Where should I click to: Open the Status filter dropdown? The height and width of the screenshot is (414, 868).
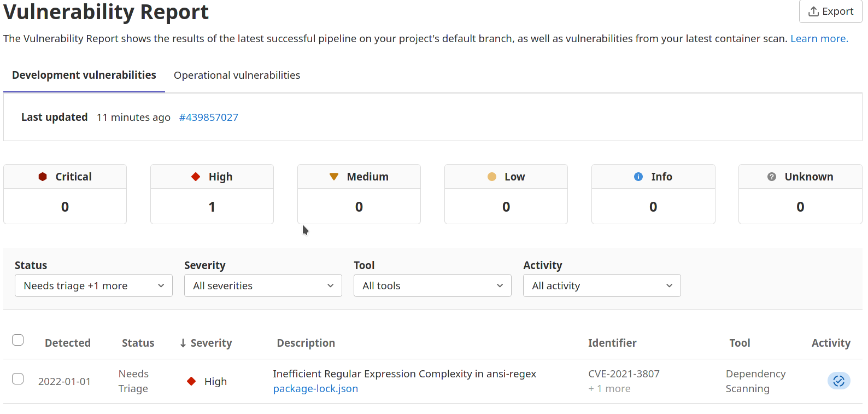coord(93,286)
